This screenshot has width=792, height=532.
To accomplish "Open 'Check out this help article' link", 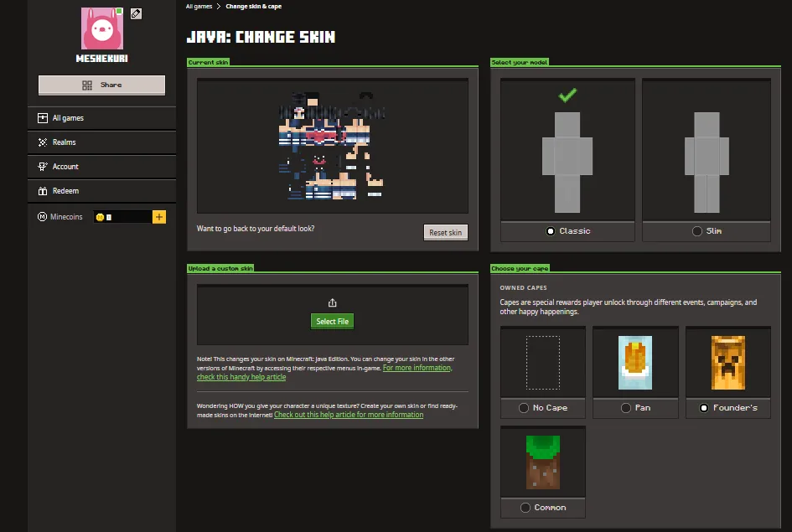I will [349, 415].
